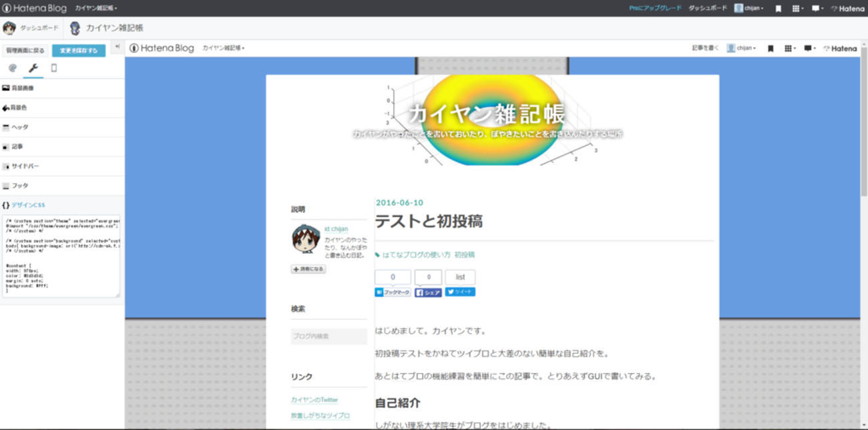
Task: Click Proにアップグレード link
Action: click(655, 9)
